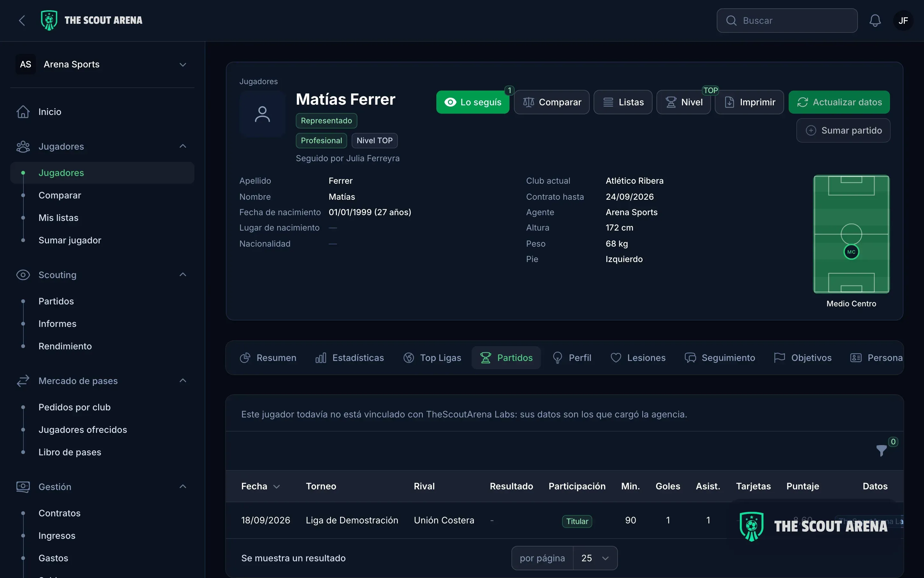924x578 pixels.
Task: Open the table filter funnel icon
Action: (881, 451)
